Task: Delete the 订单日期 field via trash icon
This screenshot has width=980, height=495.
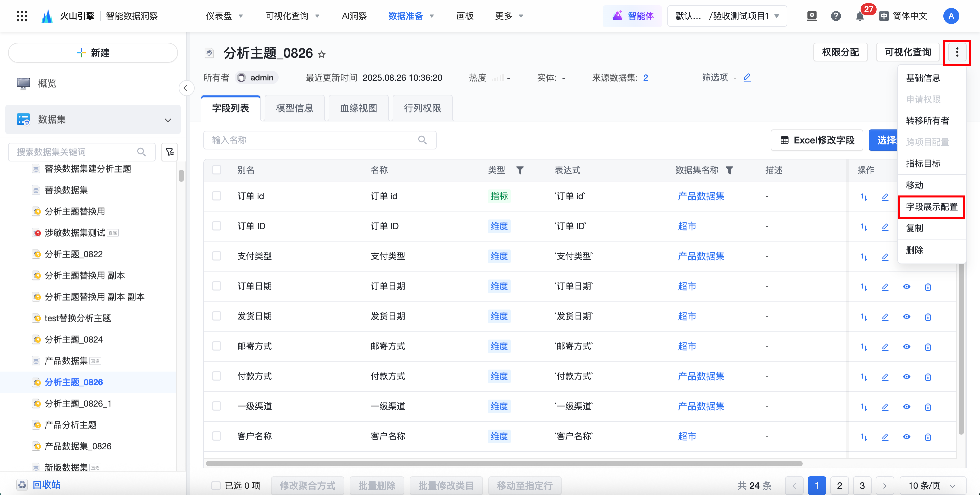Action: point(928,287)
